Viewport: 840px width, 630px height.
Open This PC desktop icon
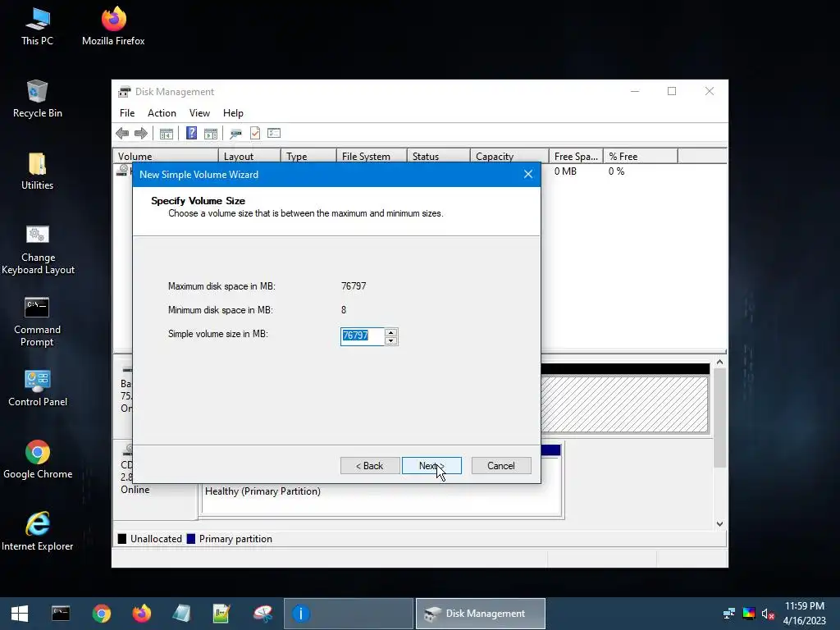[37, 27]
